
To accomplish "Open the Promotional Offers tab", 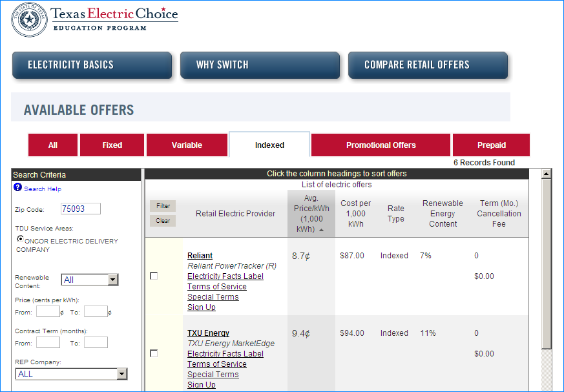I will point(381,145).
